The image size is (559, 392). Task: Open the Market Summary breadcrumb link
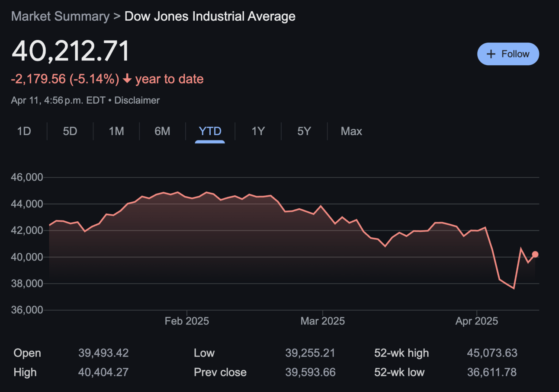60,16
